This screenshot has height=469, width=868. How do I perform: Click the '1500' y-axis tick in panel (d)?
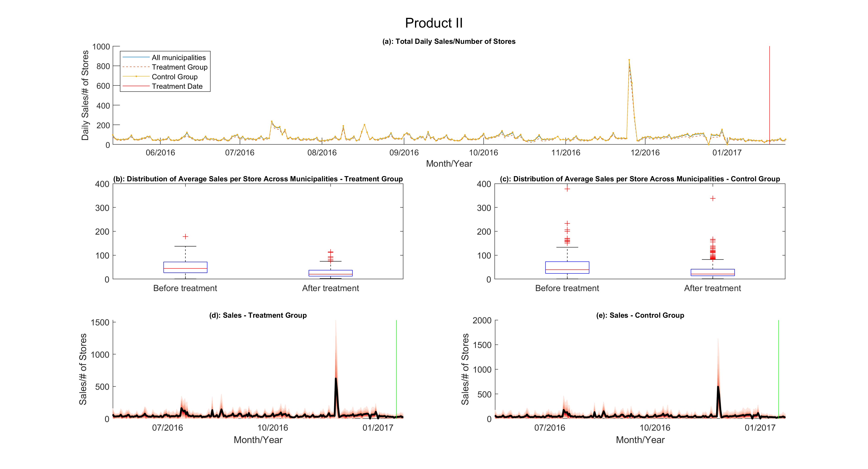pyautogui.click(x=100, y=322)
